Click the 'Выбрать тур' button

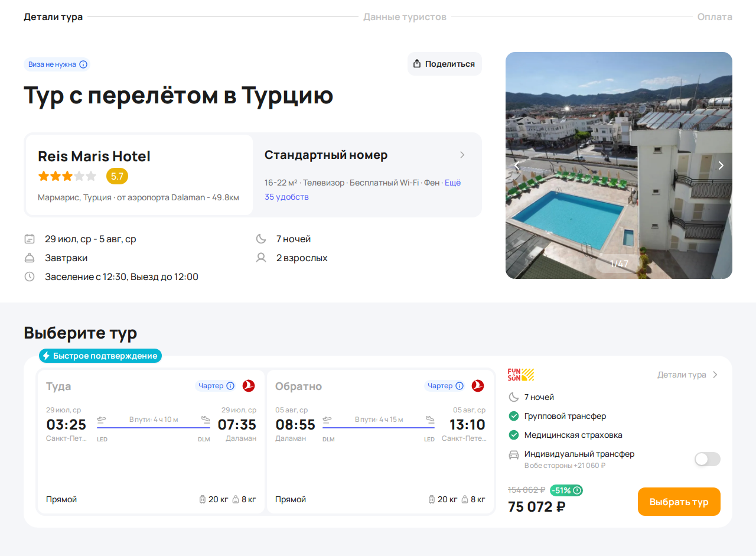point(679,502)
